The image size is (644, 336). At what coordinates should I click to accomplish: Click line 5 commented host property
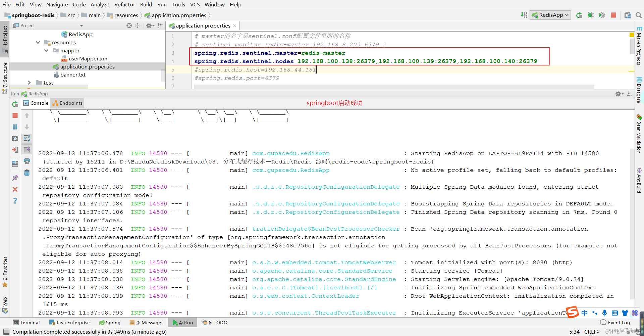click(x=255, y=70)
